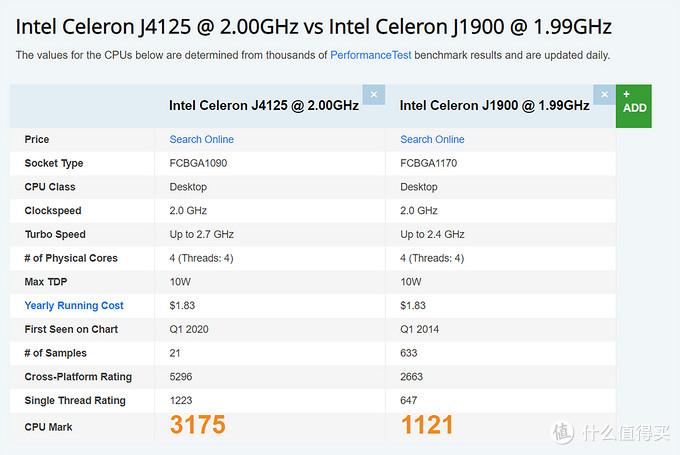
Task: Click the FCBGA1090 socket type cell
Action: coord(197,163)
